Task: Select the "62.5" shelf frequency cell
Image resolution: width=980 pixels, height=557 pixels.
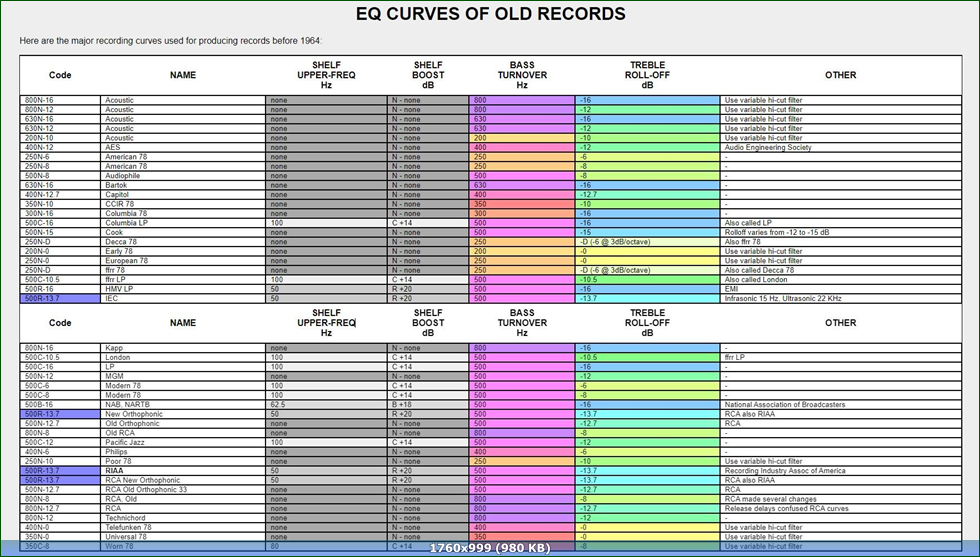Action: (x=326, y=404)
